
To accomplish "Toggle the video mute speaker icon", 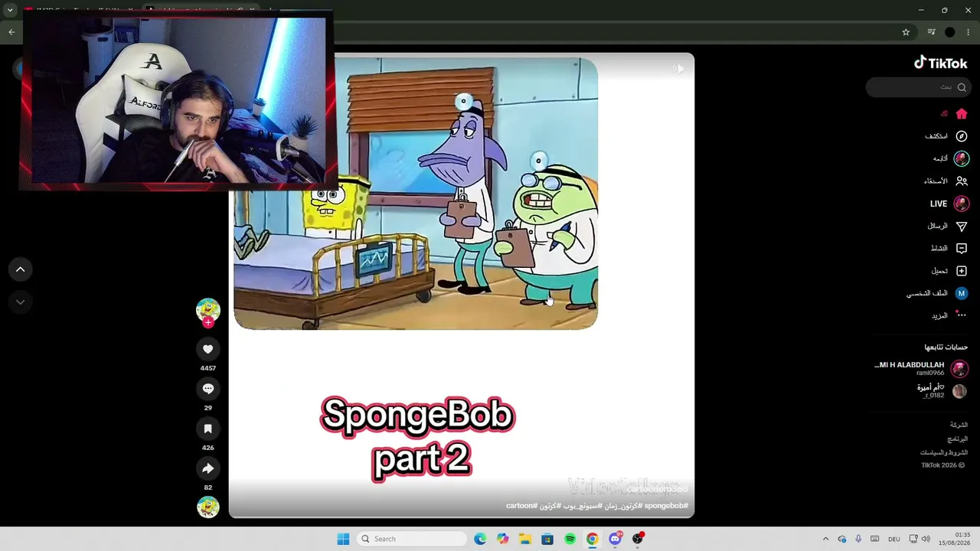I will tap(678, 69).
